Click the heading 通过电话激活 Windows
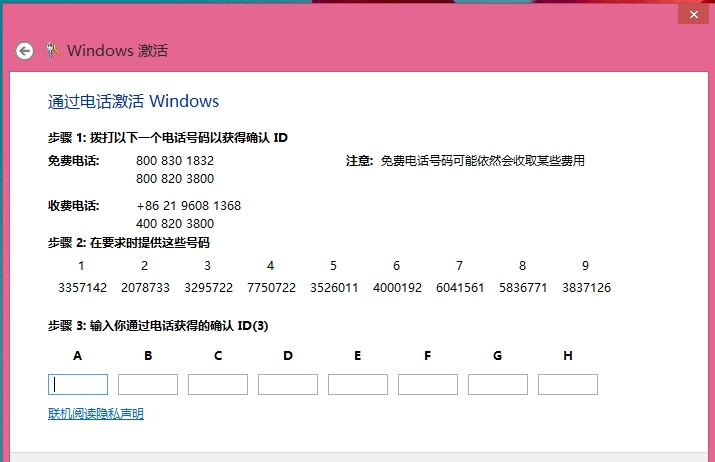This screenshot has width=715, height=462. coord(133,101)
